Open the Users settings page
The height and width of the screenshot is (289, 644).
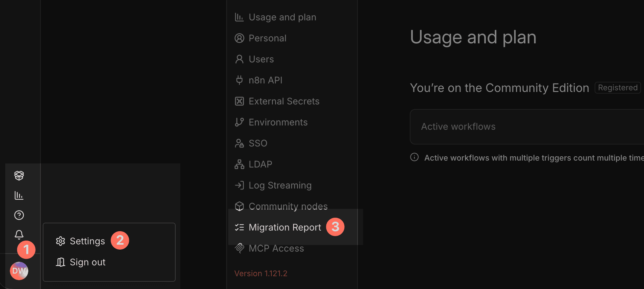[x=261, y=59]
